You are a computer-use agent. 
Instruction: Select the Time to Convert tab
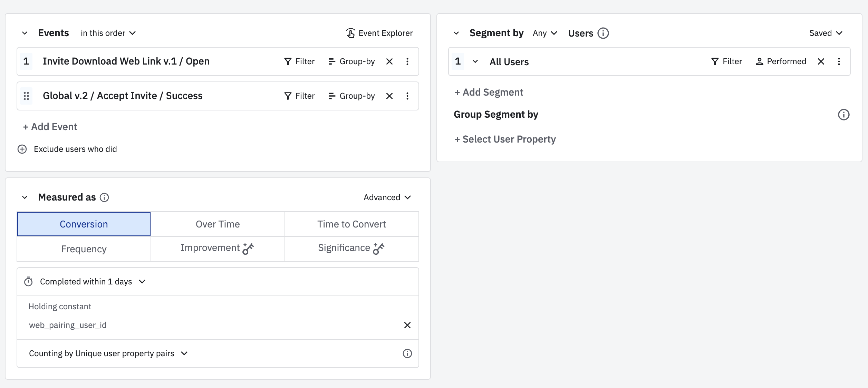tap(351, 224)
